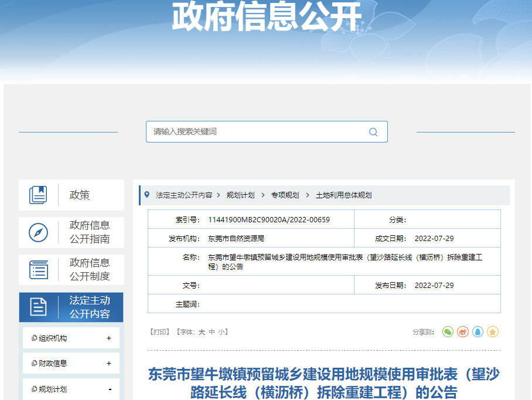532x400 pixels.
Task: Open 规划计划 breadcrumb item
Action: click(240, 195)
